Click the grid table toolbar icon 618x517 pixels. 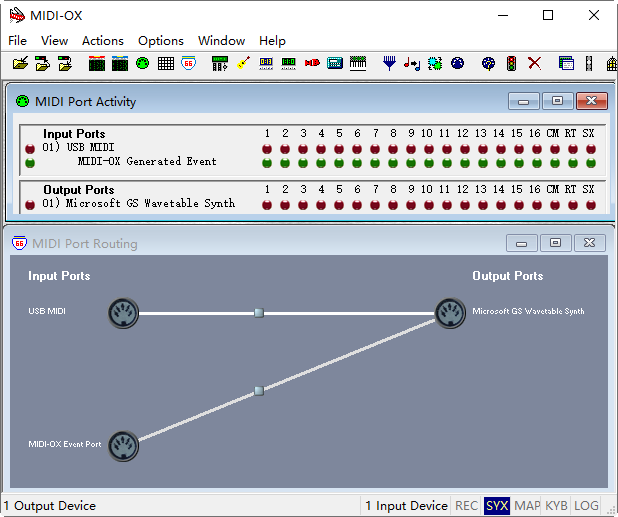pyautogui.click(x=165, y=63)
